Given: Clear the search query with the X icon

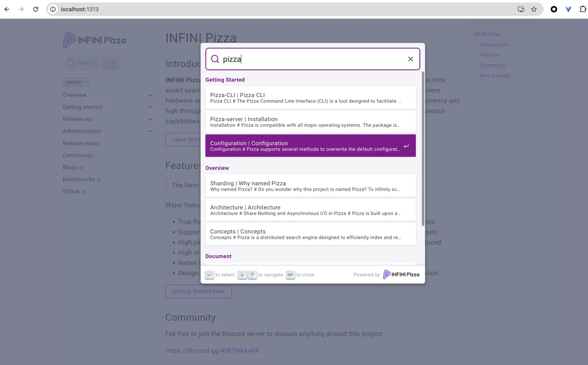Looking at the screenshot, I should pos(410,59).
